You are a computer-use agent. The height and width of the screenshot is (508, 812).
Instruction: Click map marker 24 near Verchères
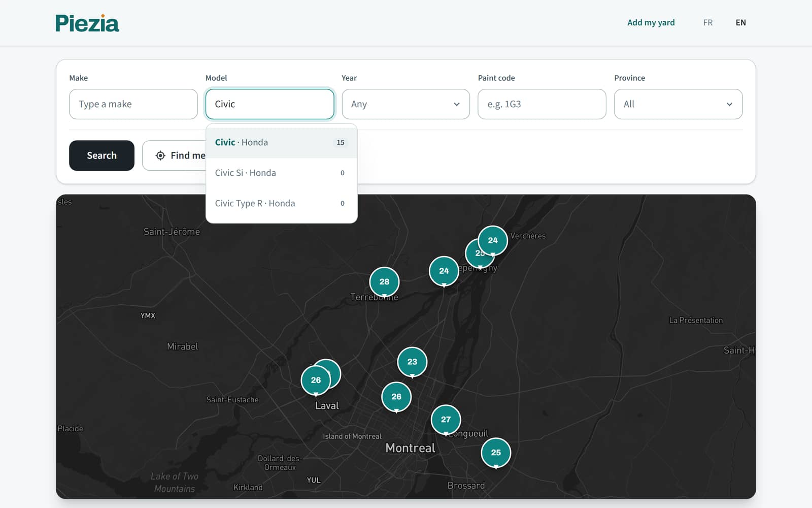tap(493, 240)
